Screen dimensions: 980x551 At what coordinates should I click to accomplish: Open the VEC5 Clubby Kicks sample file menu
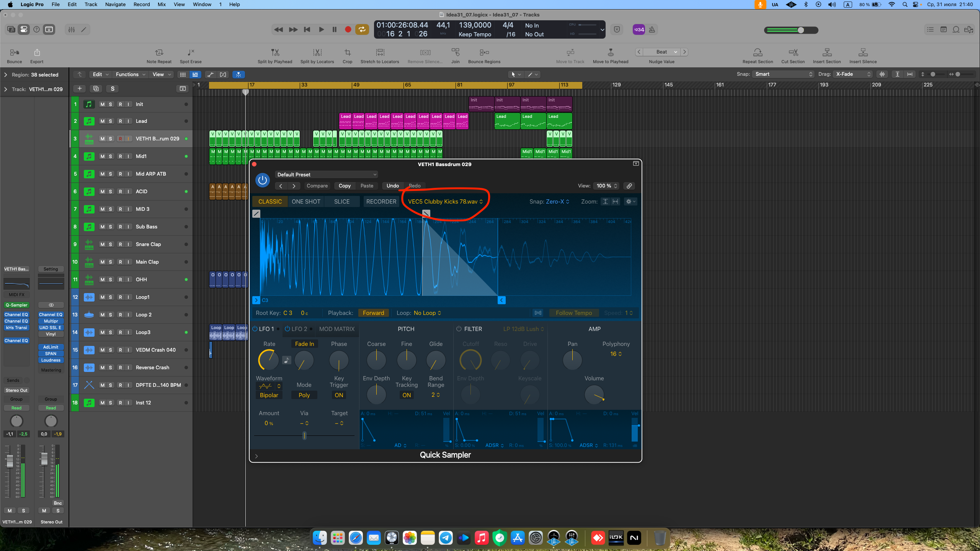tap(445, 202)
